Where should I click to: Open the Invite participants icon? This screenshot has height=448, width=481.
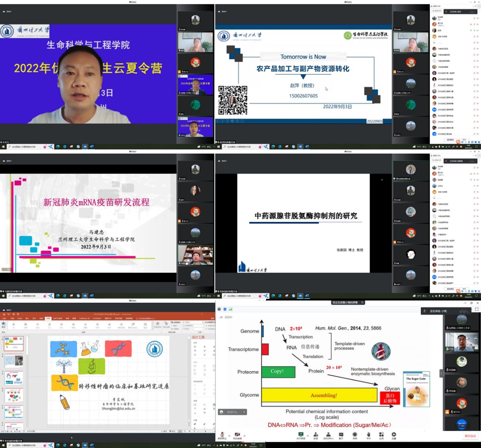(316, 435)
